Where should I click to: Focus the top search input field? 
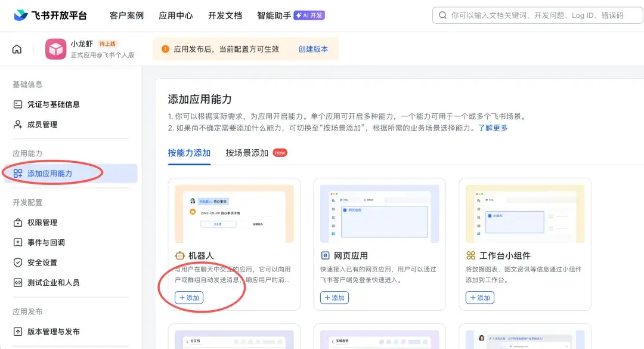click(538, 16)
